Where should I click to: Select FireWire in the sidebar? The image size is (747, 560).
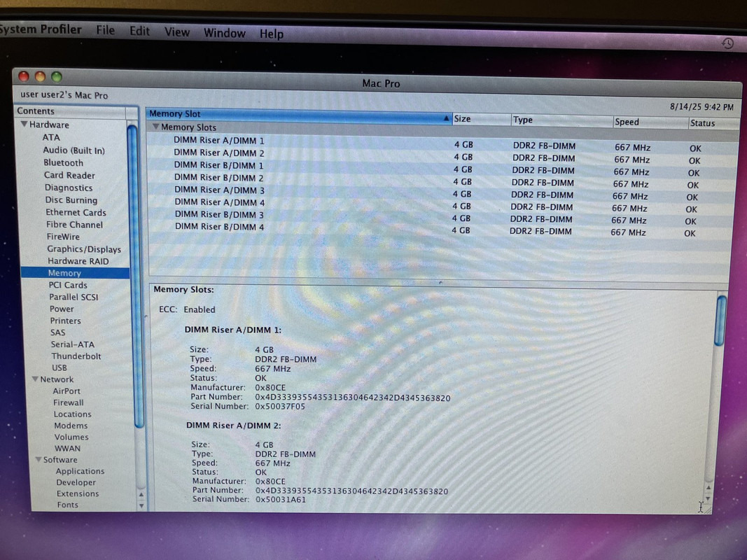point(64,237)
